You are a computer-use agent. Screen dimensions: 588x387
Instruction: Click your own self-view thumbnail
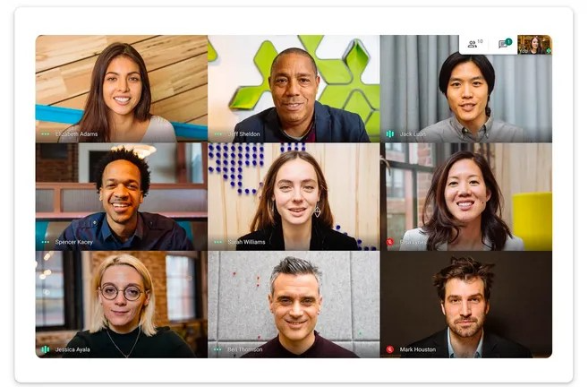(534, 45)
